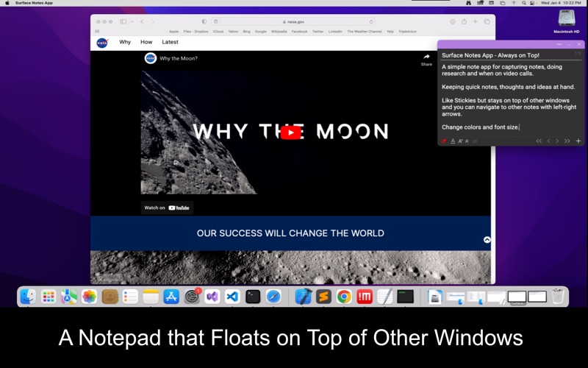Expand the Safari sidebar dropdown chevron
588x368 pixels.
pos(132,22)
